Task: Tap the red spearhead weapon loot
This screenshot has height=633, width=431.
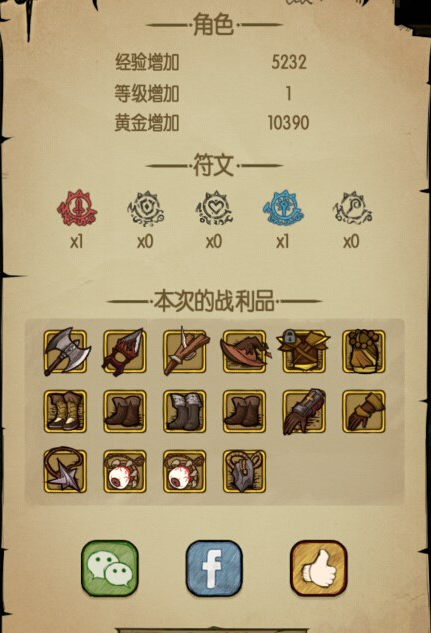Action: click(x=125, y=351)
